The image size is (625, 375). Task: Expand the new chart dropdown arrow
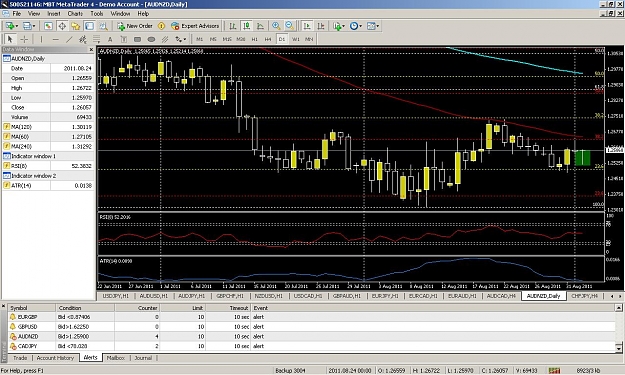coord(16,26)
